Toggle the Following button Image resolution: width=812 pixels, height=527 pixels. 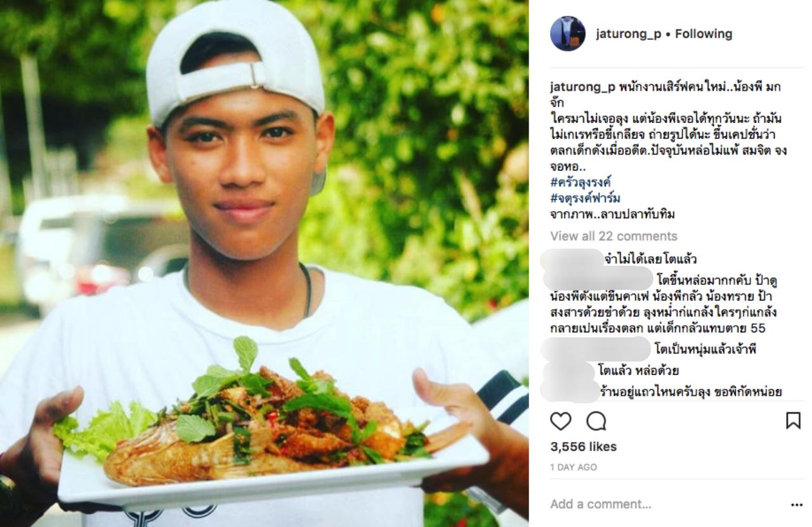703,34
